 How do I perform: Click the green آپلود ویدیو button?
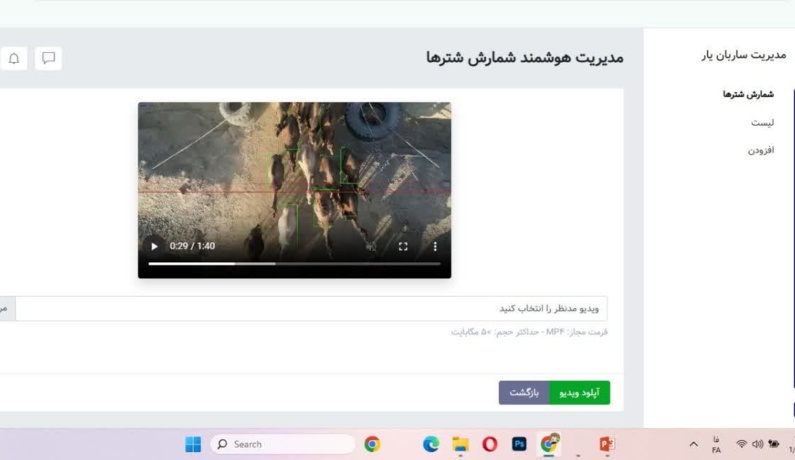coord(580,393)
